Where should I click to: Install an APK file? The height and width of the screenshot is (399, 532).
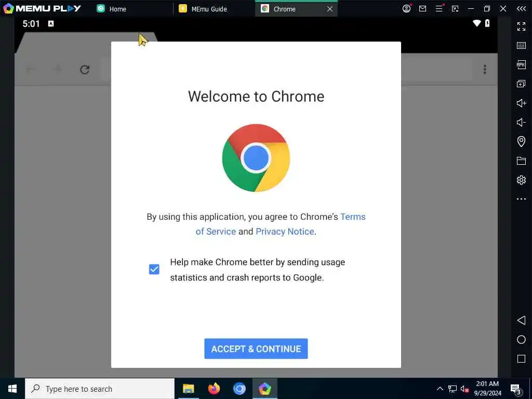pos(521,64)
